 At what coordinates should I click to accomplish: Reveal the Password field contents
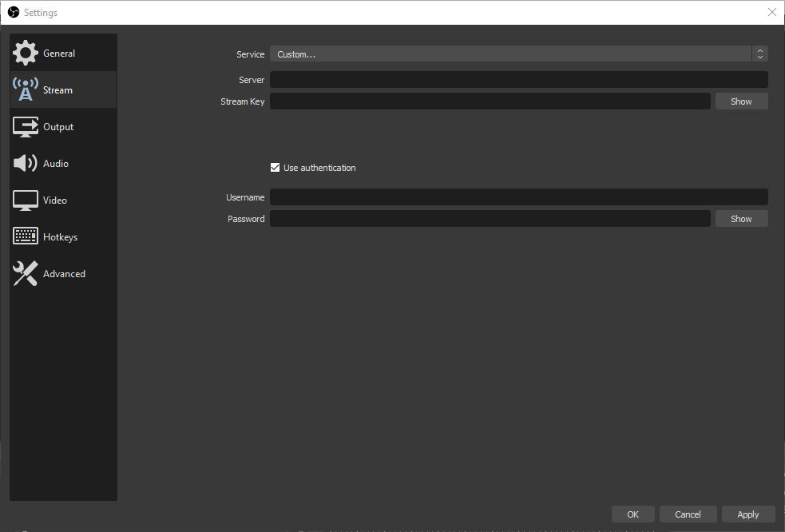(740, 218)
